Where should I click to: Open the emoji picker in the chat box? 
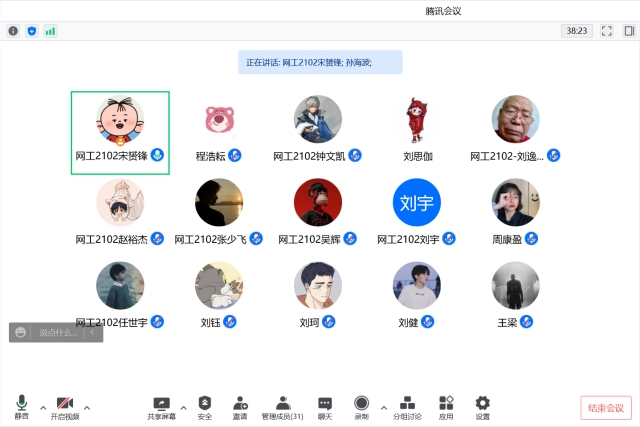tap(20, 332)
